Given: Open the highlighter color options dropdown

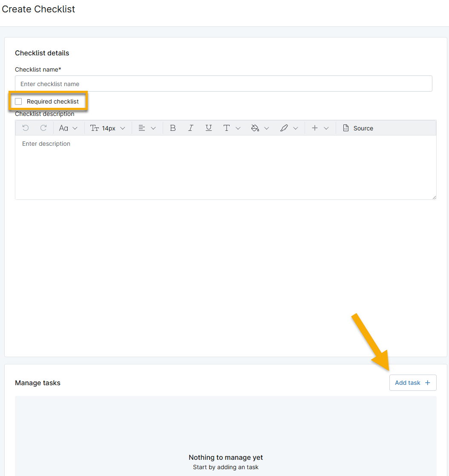Looking at the screenshot, I should pos(296,128).
